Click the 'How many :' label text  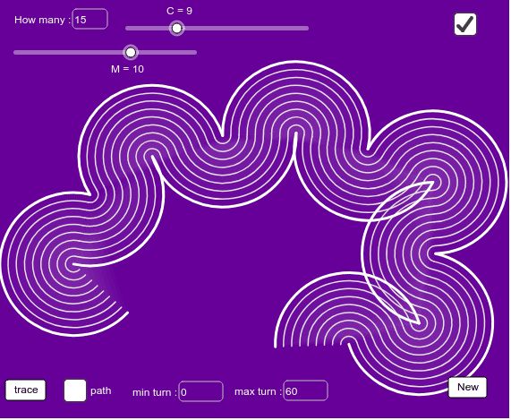click(x=42, y=20)
